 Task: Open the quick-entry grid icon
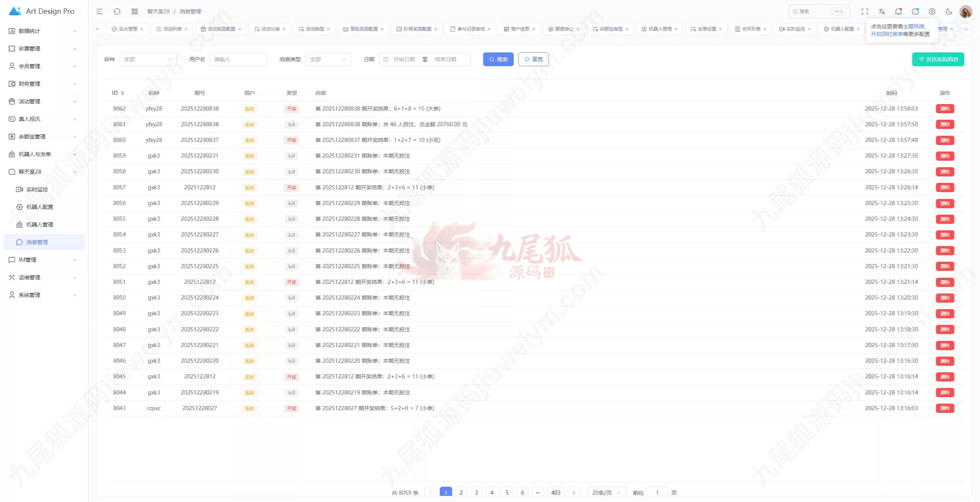[135, 11]
